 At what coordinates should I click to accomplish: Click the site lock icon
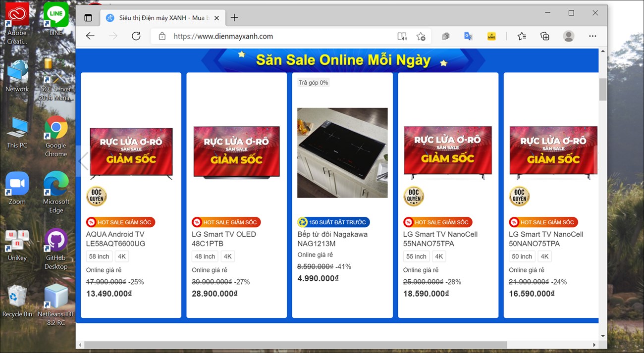[161, 36]
